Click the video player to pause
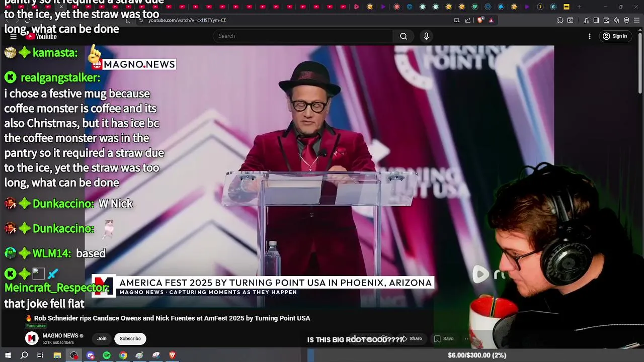Image resolution: width=644 pixels, height=362 pixels. pyautogui.click(x=319, y=176)
